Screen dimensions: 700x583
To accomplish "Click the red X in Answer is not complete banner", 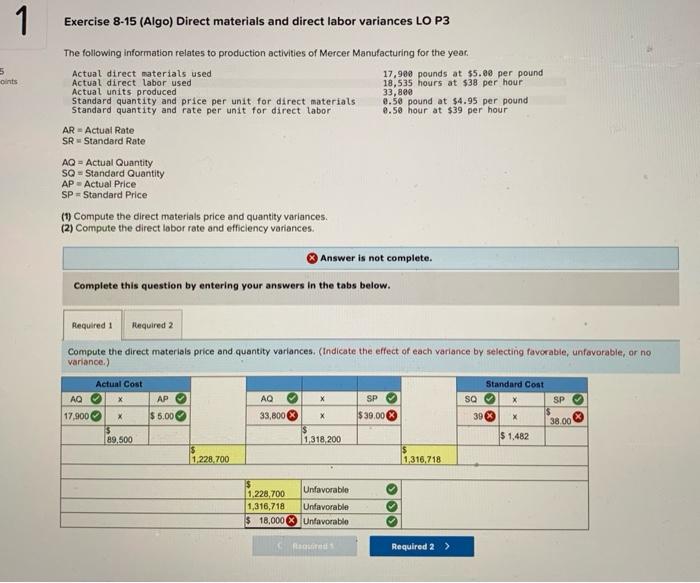I will point(312,258).
